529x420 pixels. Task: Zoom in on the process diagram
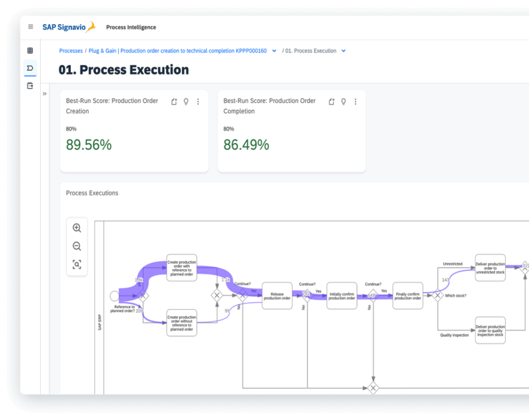[x=76, y=227]
